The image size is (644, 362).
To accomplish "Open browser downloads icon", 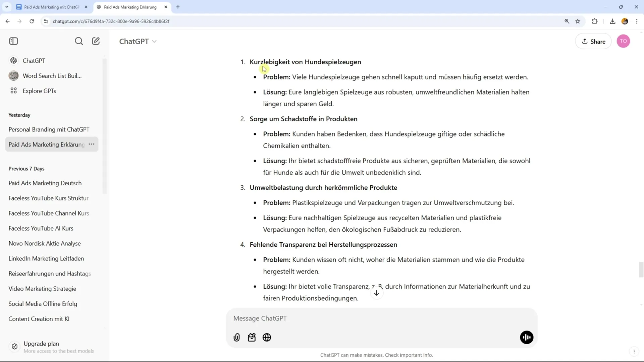I will coord(612,21).
